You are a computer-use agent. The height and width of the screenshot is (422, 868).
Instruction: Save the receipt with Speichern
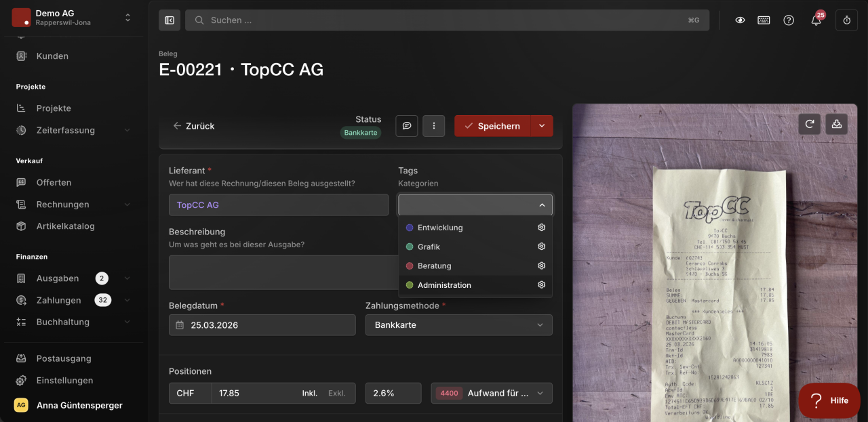[x=492, y=126]
